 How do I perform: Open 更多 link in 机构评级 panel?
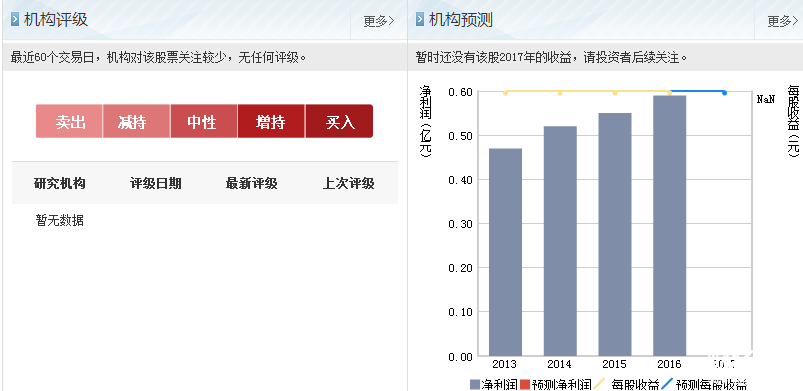pos(379,21)
